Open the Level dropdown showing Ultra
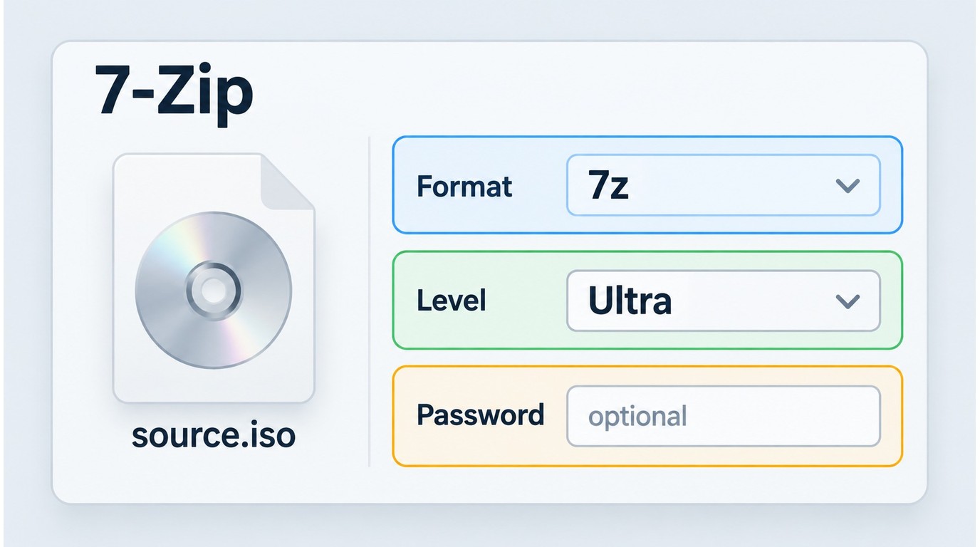This screenshot has height=547, width=980. click(x=724, y=301)
